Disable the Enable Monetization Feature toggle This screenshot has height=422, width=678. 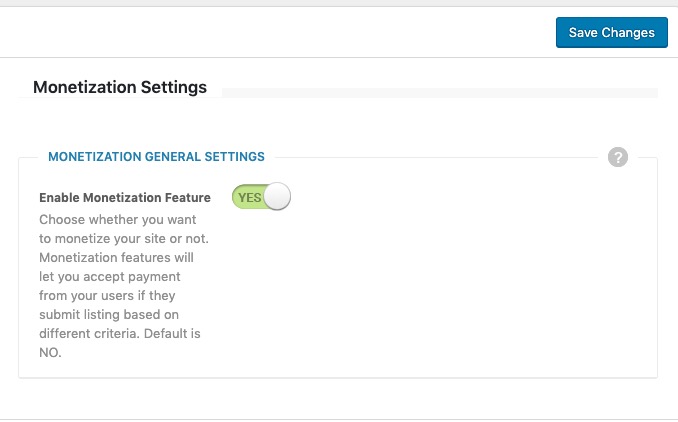(x=261, y=197)
